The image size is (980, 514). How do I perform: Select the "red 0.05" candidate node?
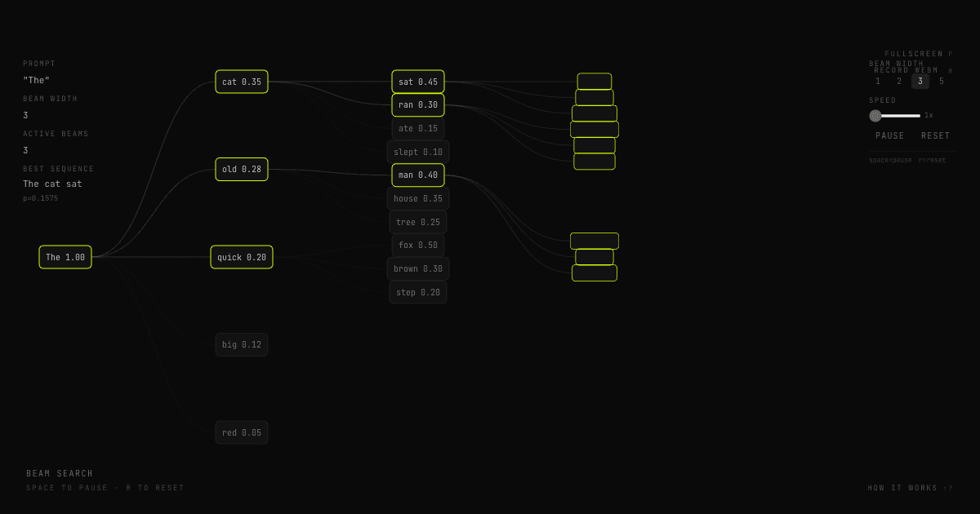pyautogui.click(x=241, y=432)
